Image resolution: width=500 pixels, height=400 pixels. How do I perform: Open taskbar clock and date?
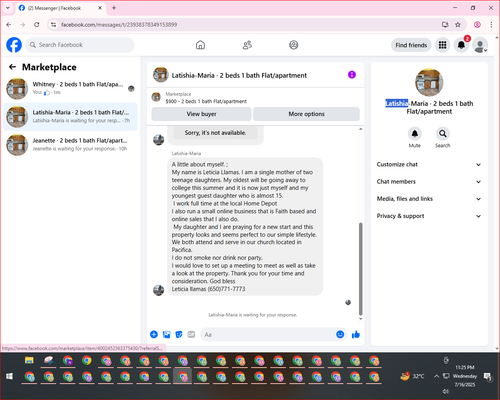click(465, 376)
